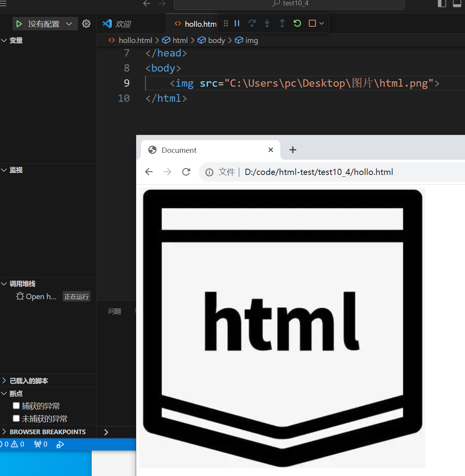Click the test10_4 command center search box
Screen dimensions: 465x476
289,4
